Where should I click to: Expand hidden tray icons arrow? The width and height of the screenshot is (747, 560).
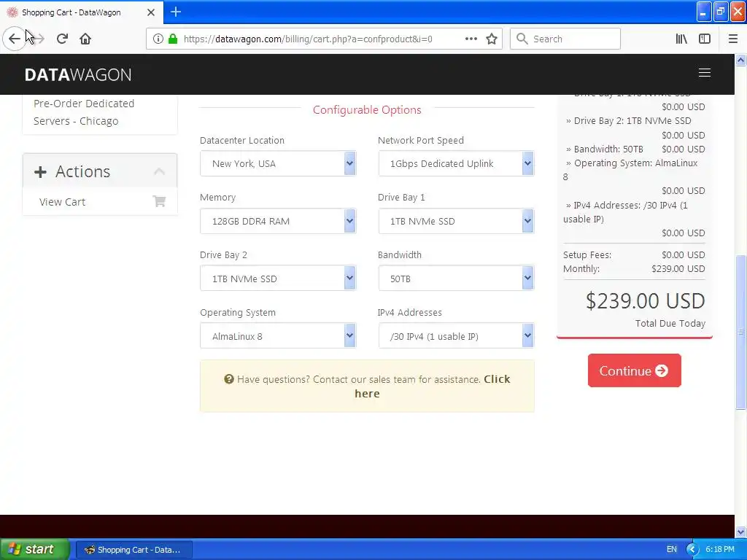[692, 549]
